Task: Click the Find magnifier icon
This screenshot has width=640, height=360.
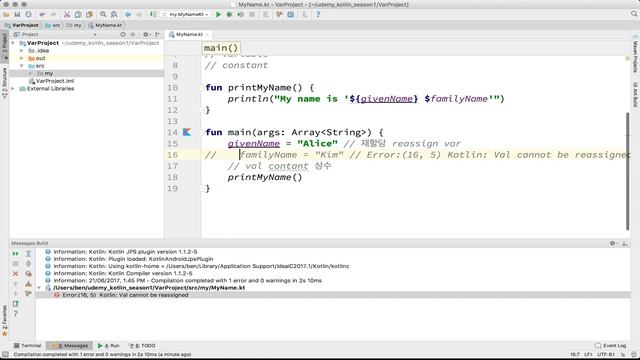Action: (x=103, y=14)
